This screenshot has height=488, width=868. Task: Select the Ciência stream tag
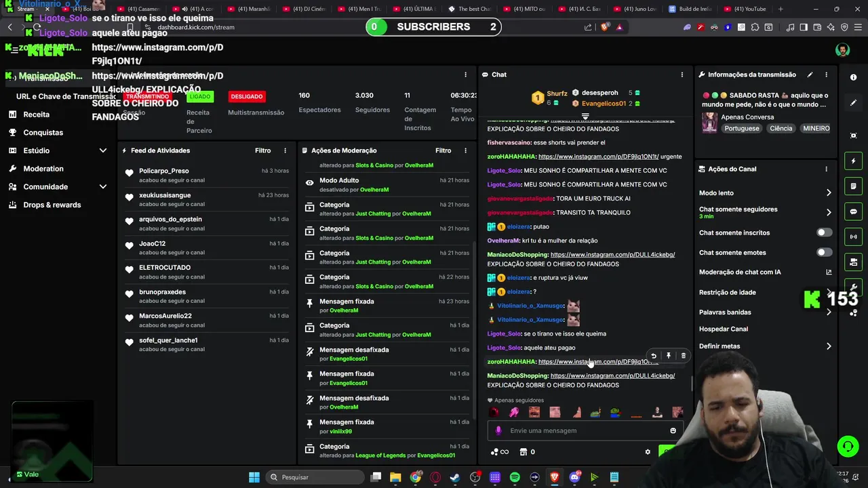[x=781, y=128]
